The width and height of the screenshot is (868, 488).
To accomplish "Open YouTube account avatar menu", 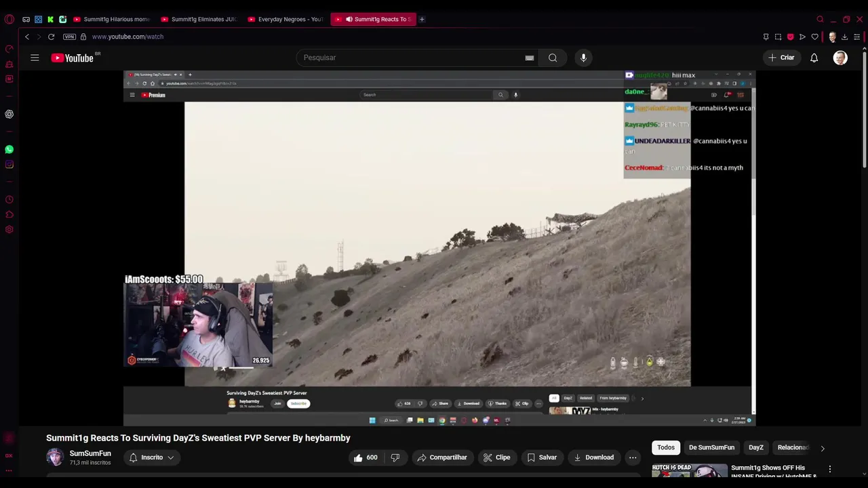I will point(840,58).
